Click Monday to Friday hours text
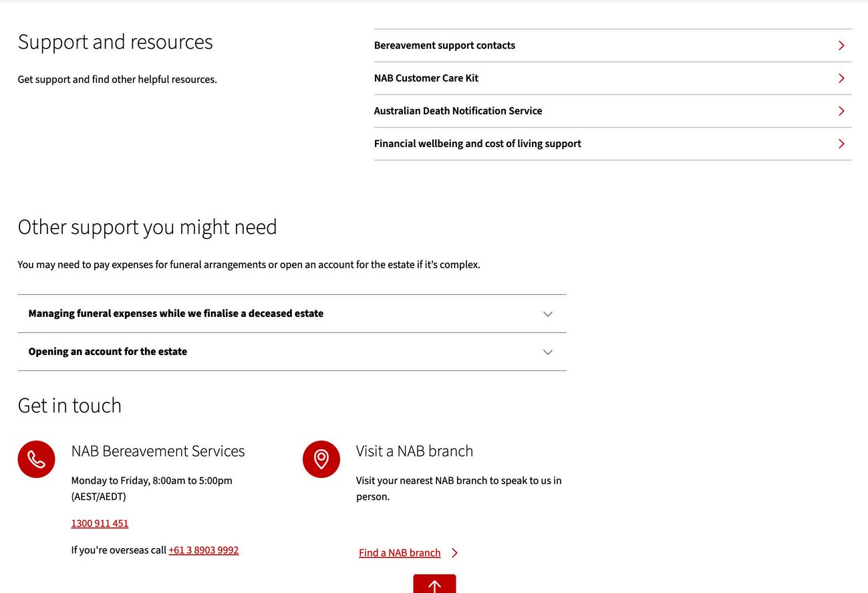The height and width of the screenshot is (593, 868). click(x=152, y=489)
